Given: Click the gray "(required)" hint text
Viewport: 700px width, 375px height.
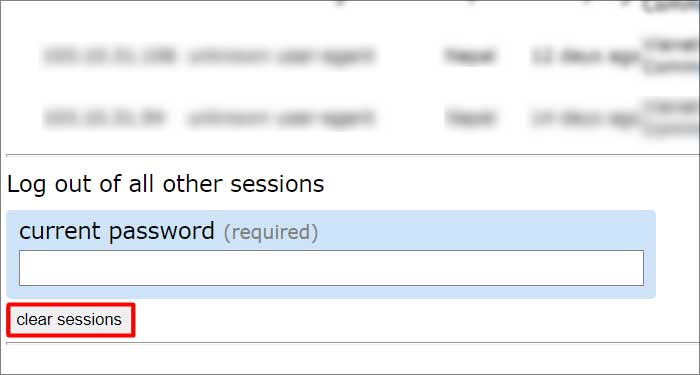Looking at the screenshot, I should click(x=271, y=233).
